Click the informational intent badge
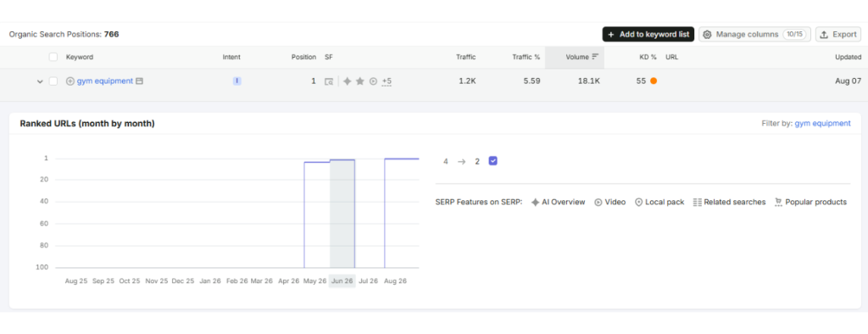The height and width of the screenshot is (334, 868). [237, 81]
